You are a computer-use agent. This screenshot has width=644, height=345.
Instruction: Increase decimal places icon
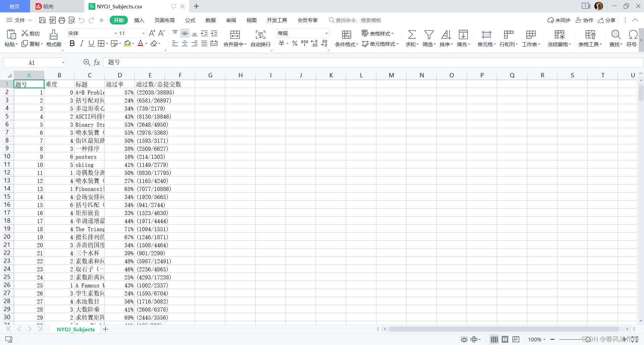[x=314, y=43]
